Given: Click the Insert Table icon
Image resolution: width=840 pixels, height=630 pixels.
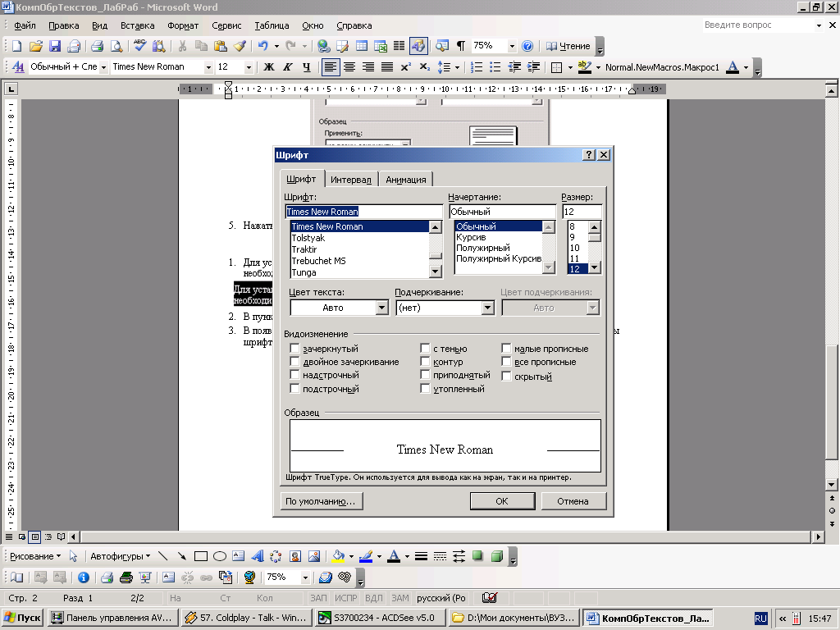Looking at the screenshot, I should tap(362, 47).
